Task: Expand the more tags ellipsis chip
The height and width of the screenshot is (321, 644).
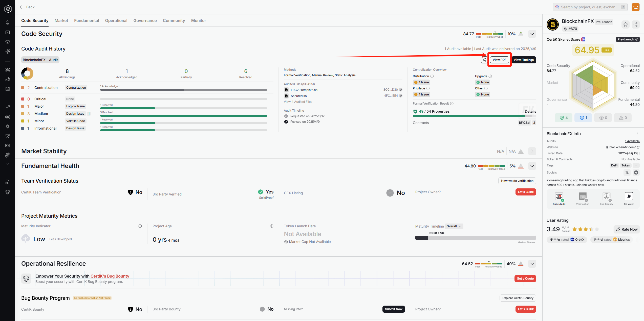Action: (x=636, y=165)
